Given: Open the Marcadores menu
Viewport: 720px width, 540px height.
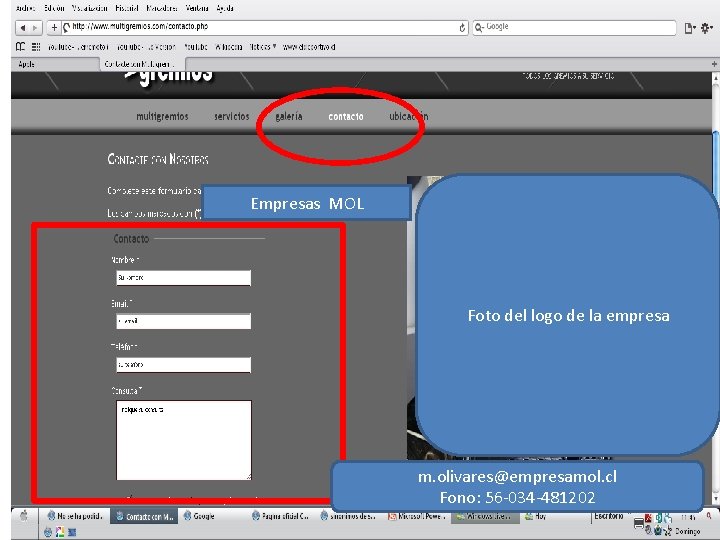Looking at the screenshot, I should click(162, 8).
